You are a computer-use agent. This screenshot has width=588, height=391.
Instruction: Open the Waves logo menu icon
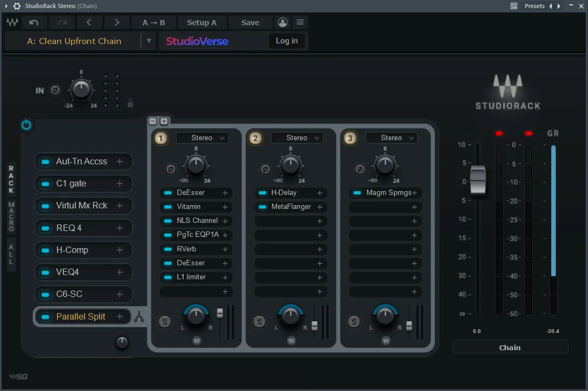pos(12,22)
